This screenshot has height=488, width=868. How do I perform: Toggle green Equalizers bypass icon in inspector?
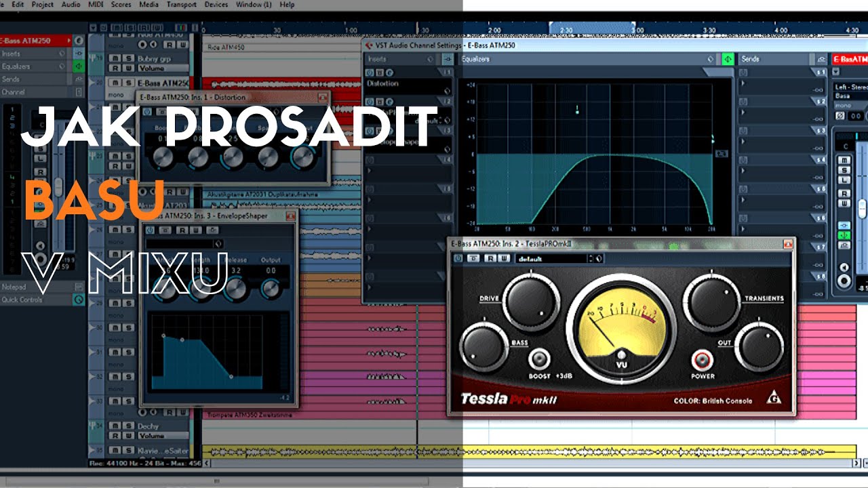click(79, 66)
